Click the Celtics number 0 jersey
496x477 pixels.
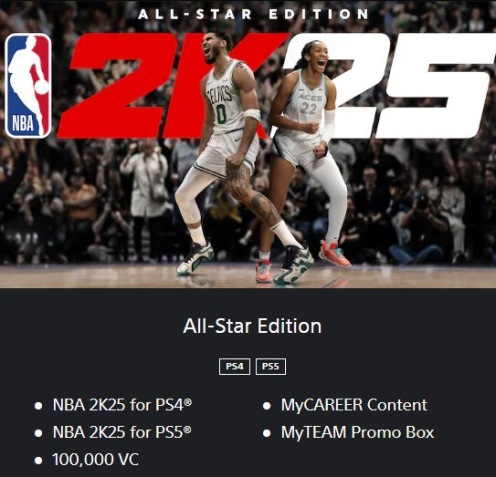[224, 98]
